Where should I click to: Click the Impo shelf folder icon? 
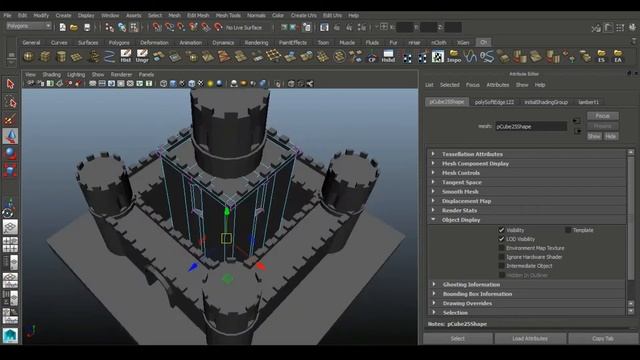coord(454,56)
